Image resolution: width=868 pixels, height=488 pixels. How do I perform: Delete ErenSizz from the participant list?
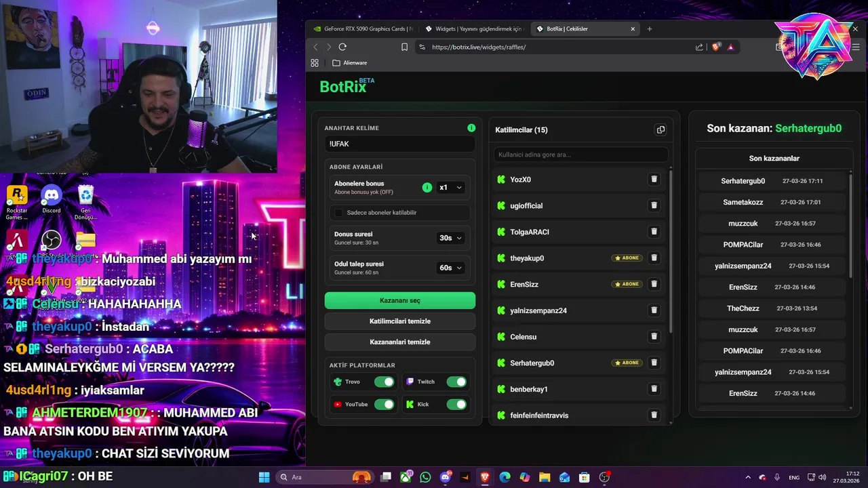654,284
